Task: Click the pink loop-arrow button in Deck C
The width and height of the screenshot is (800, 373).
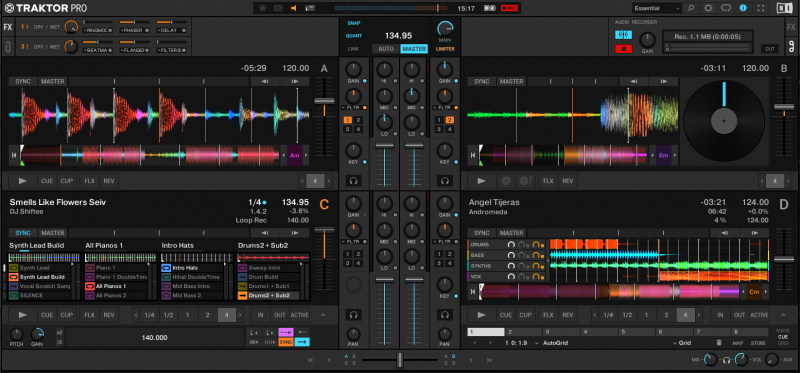Action: (x=286, y=332)
